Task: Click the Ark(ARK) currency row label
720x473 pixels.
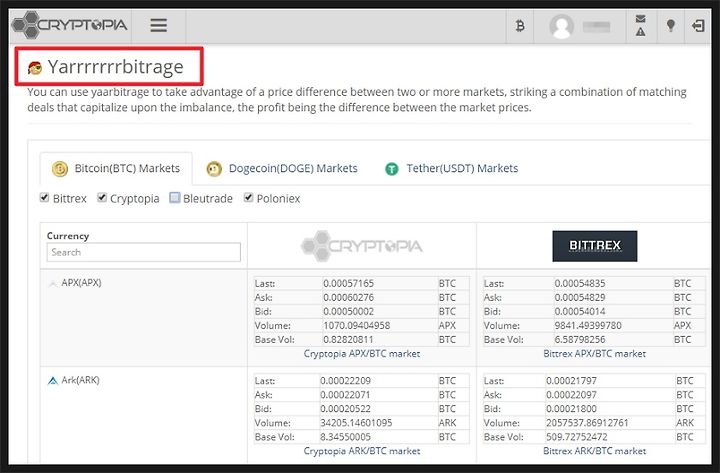Action: [80, 380]
